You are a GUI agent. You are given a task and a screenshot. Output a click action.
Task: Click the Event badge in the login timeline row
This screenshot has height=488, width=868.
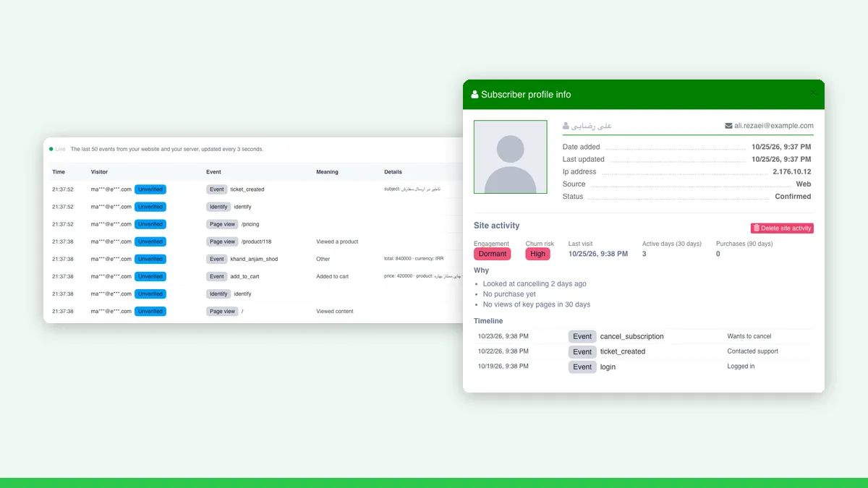point(582,367)
